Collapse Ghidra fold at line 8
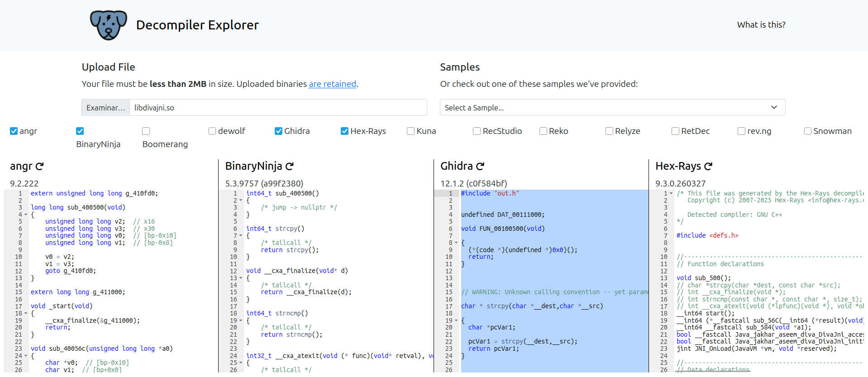Viewport: 868px width, 377px height. click(456, 243)
